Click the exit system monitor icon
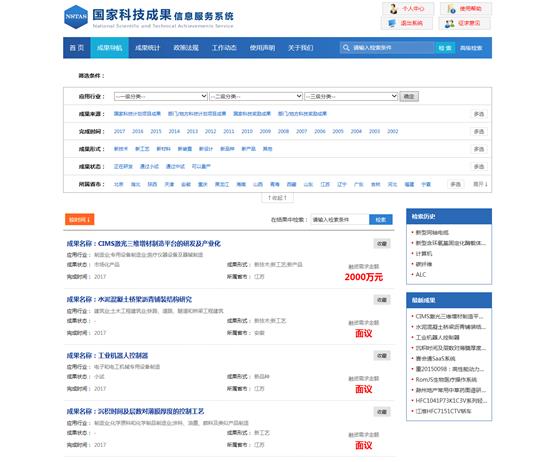This screenshot has height=462, width=554. point(392,23)
